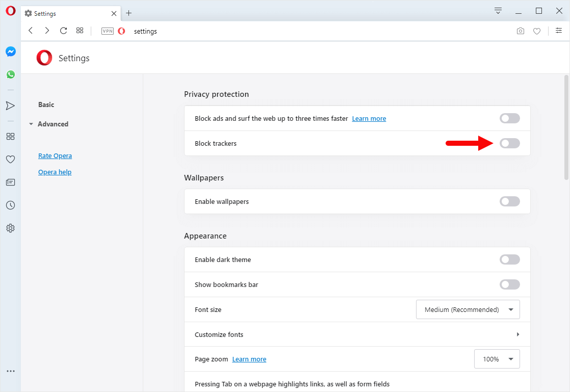Open WhatsApp from the sidebar
This screenshot has height=392, width=570.
pos(10,74)
